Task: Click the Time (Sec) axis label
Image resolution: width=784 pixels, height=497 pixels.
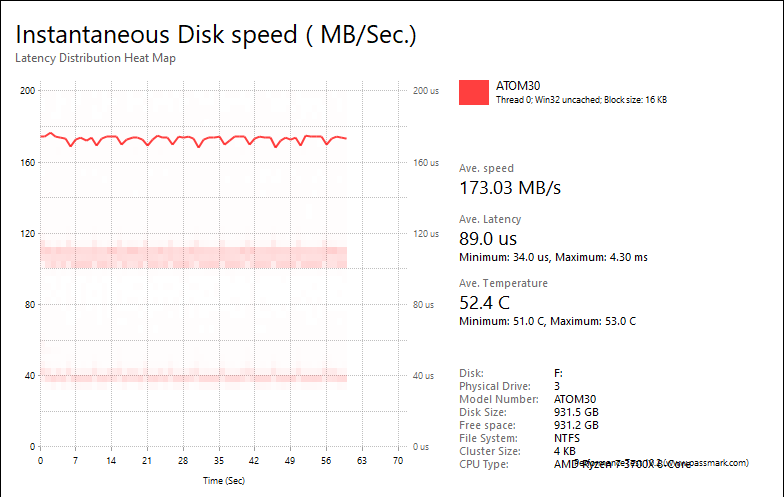Action: (224, 480)
